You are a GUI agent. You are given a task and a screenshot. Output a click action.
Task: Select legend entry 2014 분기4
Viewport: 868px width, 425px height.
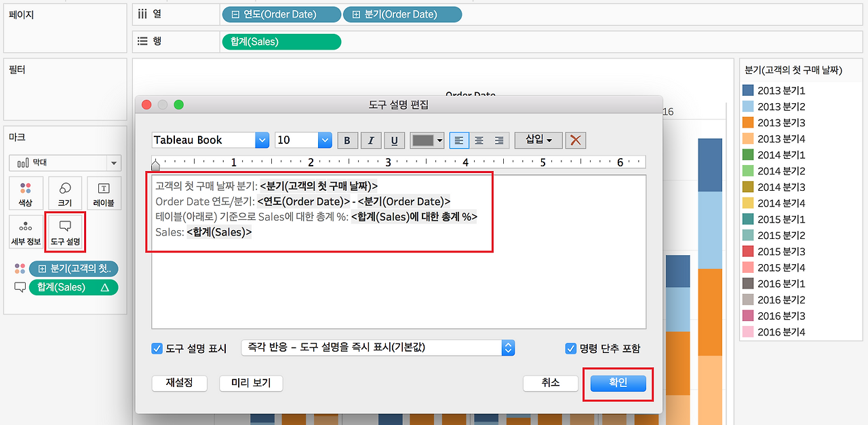[x=781, y=203]
